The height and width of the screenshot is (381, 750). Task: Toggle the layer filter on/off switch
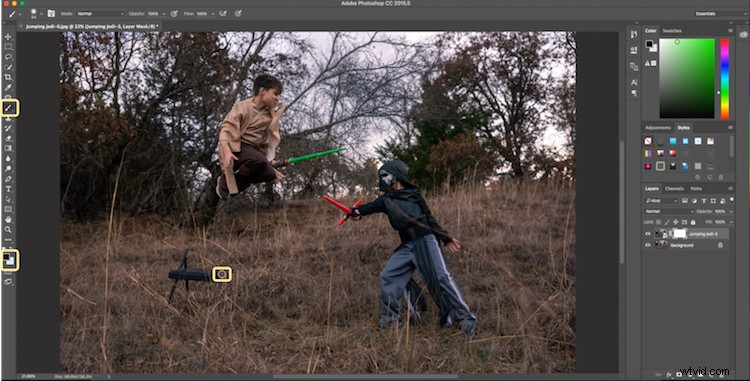click(731, 200)
